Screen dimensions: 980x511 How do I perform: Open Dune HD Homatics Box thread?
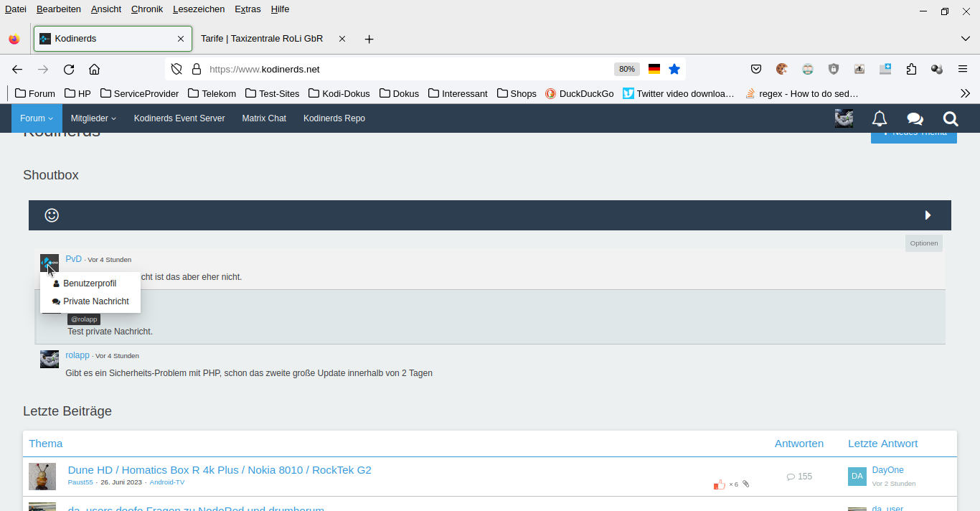click(x=220, y=470)
